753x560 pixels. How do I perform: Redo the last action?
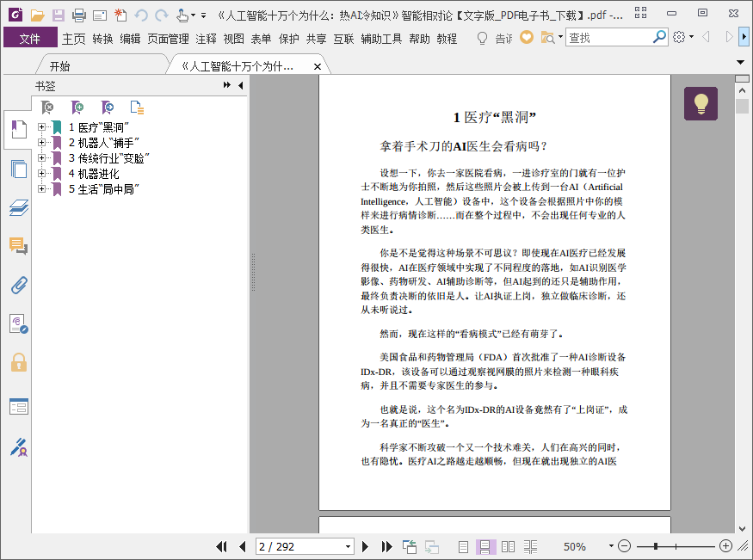162,15
